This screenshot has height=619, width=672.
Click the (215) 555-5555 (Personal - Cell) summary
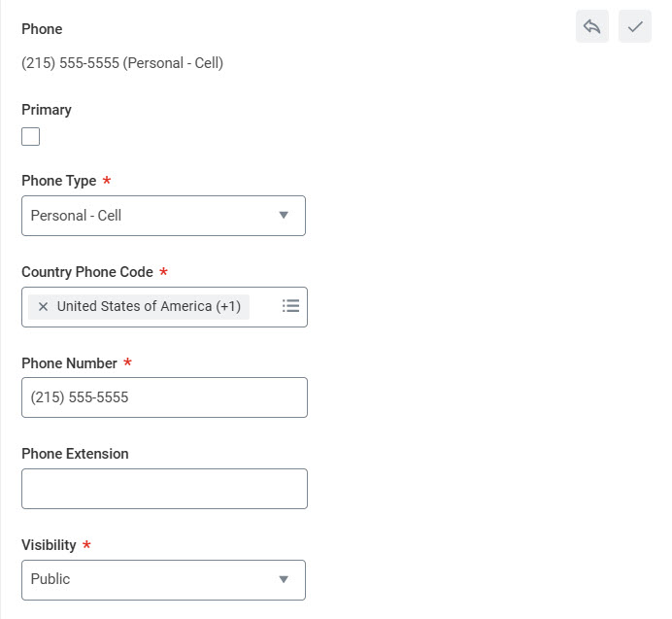[122, 63]
